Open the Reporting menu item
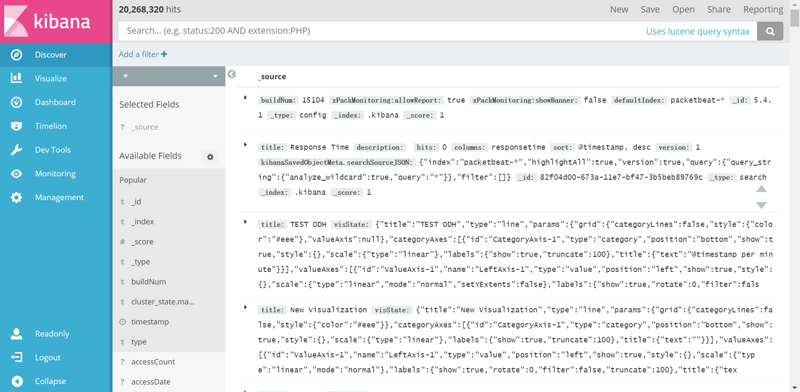Image resolution: width=800 pixels, height=392 pixels. [x=763, y=9]
